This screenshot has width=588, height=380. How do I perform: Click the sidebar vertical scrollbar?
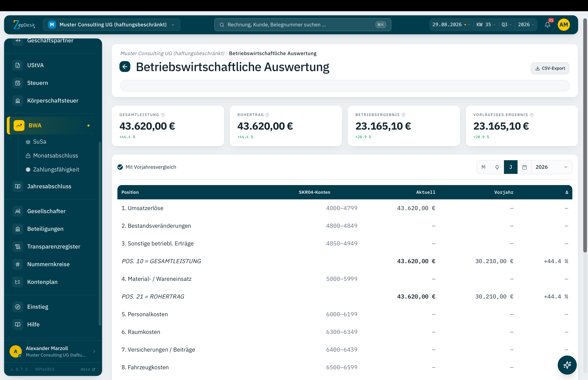point(100,233)
